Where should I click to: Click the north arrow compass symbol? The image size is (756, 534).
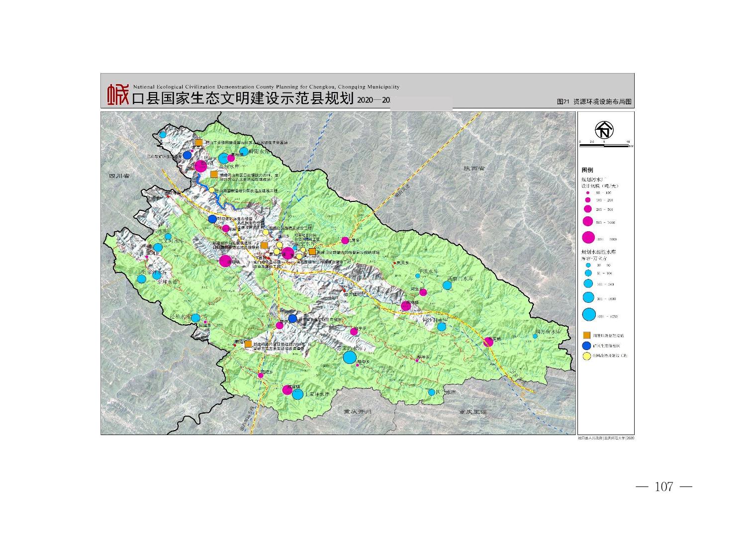click(x=604, y=130)
